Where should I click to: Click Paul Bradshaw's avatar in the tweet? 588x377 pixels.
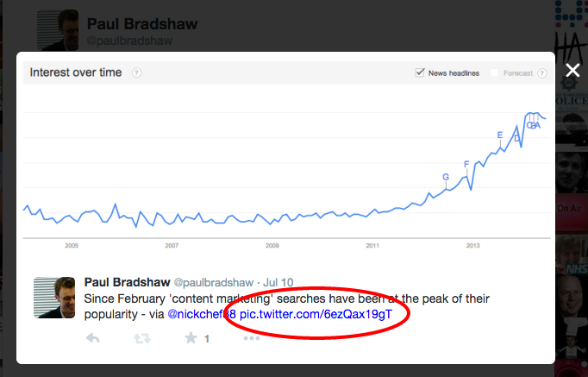(x=55, y=298)
